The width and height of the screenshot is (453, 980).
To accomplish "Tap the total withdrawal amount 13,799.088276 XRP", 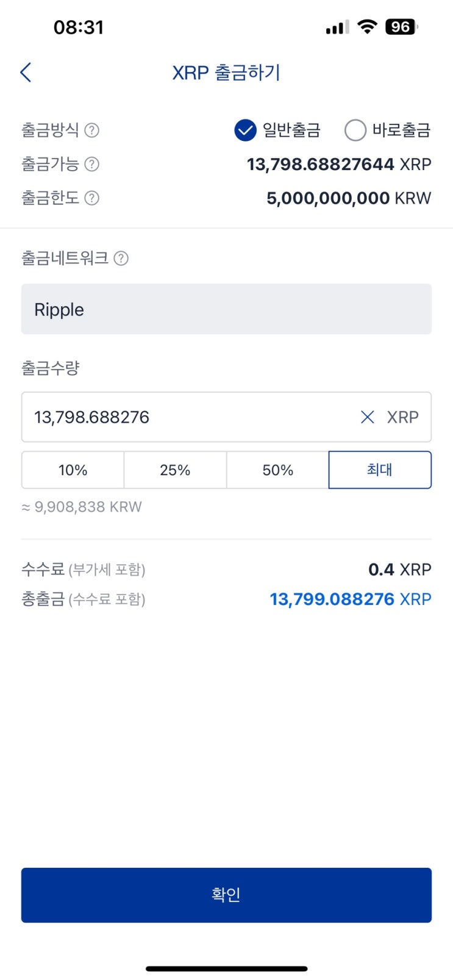I will point(350,599).
